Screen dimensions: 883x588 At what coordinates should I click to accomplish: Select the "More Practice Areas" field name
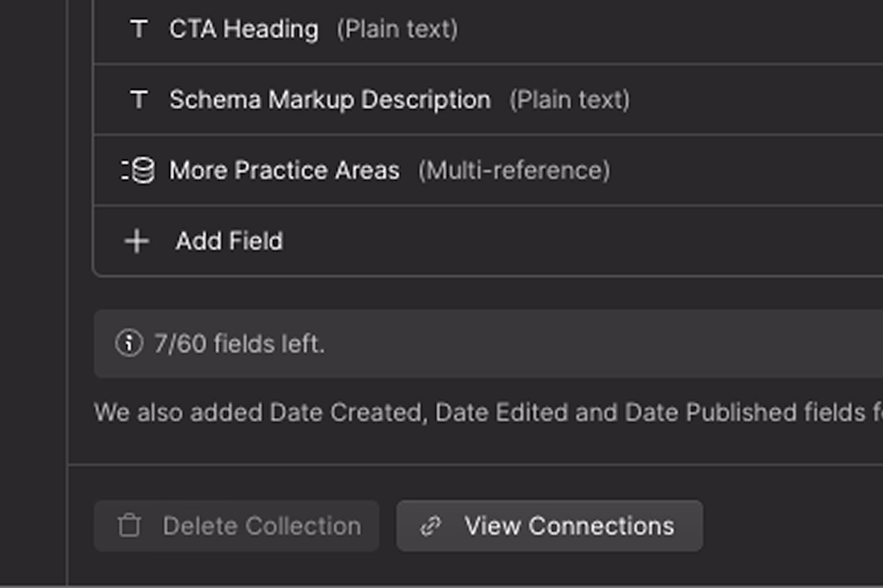point(284,170)
